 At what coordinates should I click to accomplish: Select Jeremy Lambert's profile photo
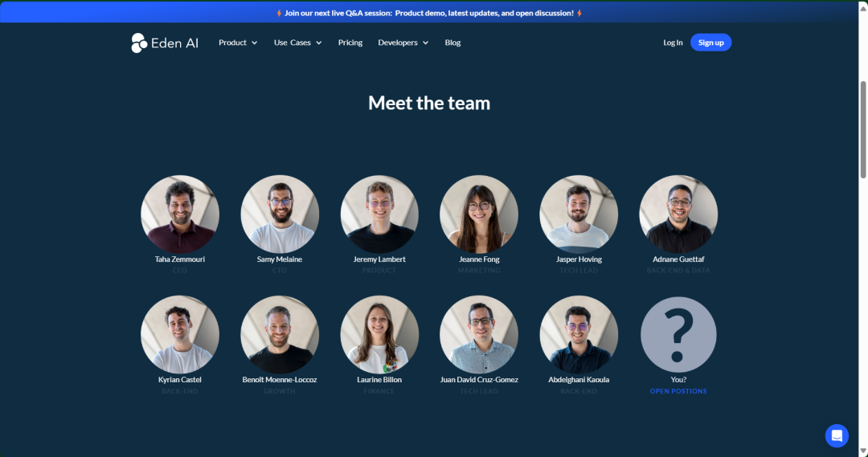(x=379, y=214)
